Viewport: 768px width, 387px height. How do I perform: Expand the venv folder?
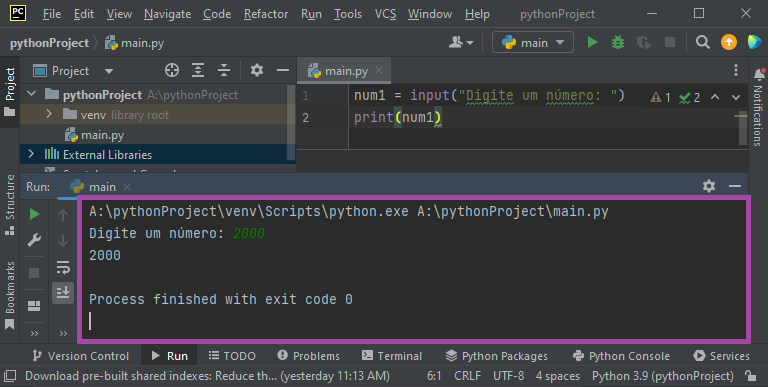coord(48,114)
